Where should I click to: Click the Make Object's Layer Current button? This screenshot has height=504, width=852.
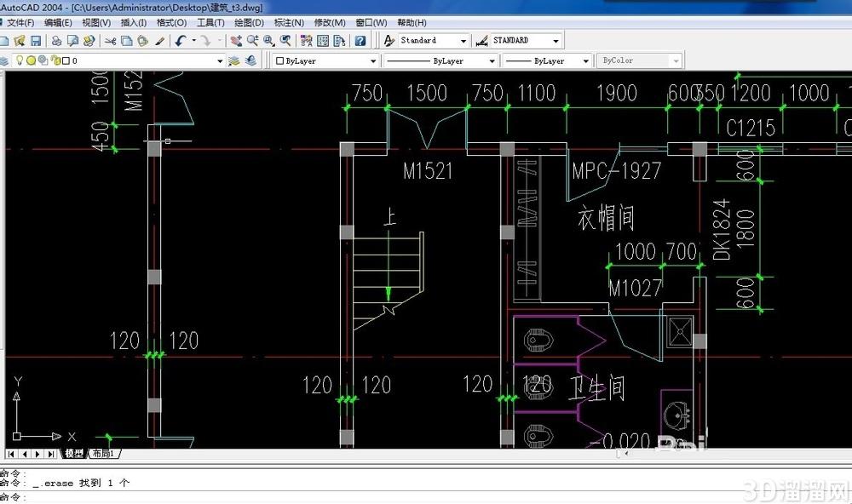point(234,60)
